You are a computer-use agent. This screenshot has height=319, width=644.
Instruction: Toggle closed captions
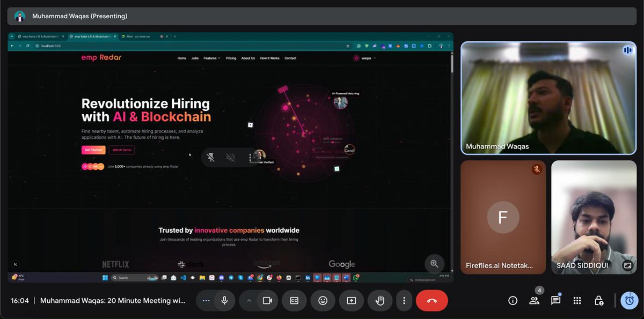pos(294,301)
